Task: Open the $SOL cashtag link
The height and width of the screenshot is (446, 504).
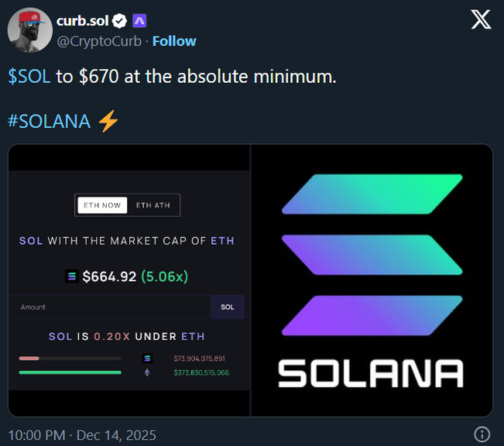Action: pyautogui.click(x=29, y=77)
